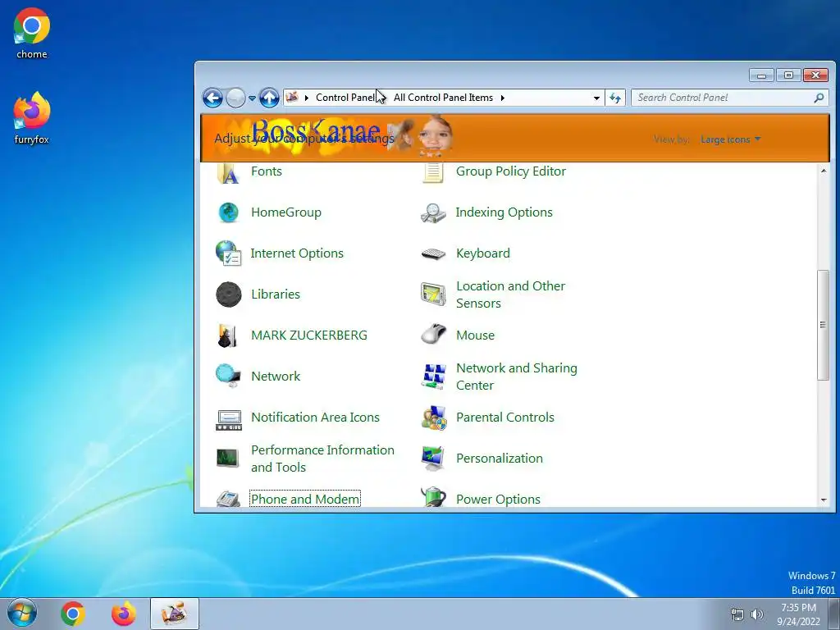Image resolution: width=840 pixels, height=630 pixels.
Task: Launch Firefox from the taskbar
Action: [124, 614]
